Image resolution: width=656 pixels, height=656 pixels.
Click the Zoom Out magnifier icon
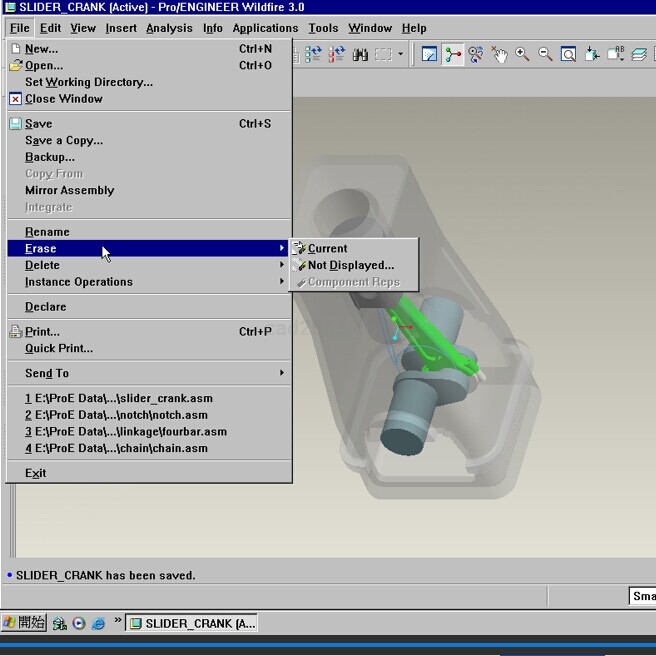(x=545, y=54)
